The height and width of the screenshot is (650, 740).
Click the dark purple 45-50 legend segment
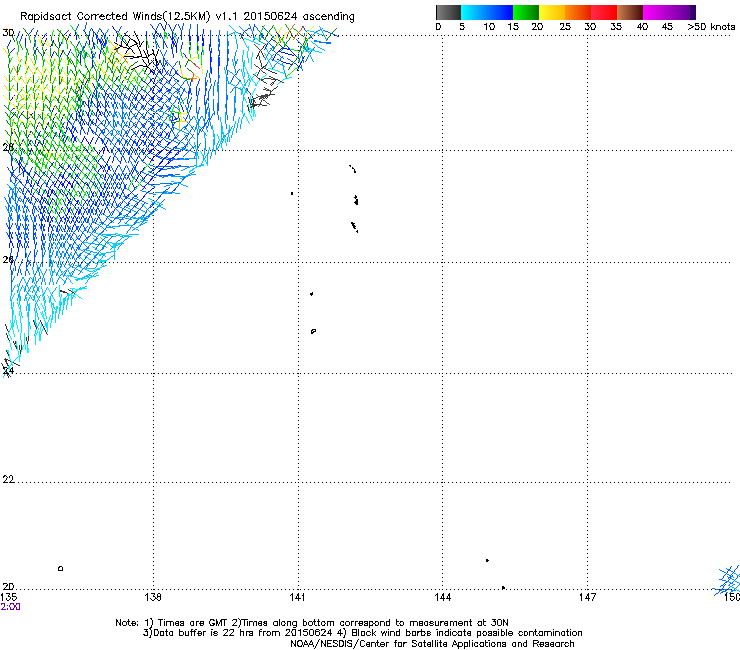click(682, 12)
